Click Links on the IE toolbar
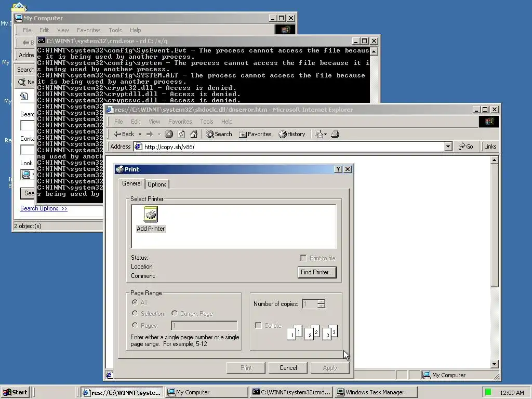Screen dimensions: 532x399 pos(490,147)
